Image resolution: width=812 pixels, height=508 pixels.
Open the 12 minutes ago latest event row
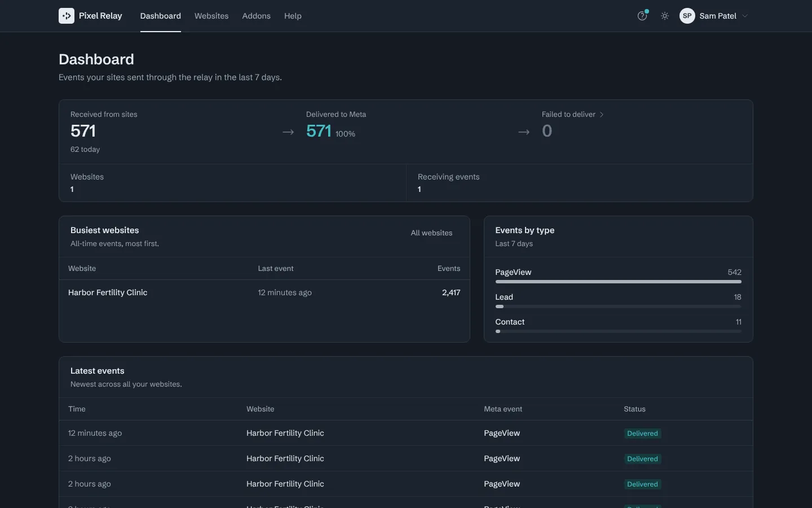click(406, 433)
